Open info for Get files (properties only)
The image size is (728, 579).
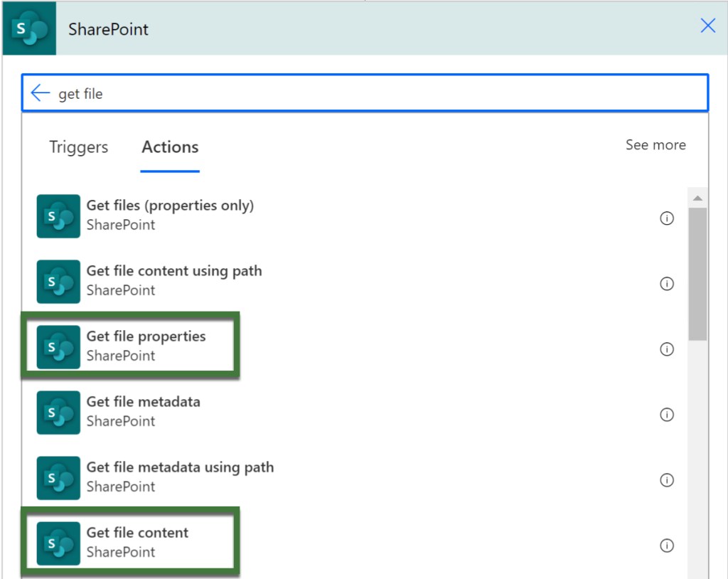[666, 218]
